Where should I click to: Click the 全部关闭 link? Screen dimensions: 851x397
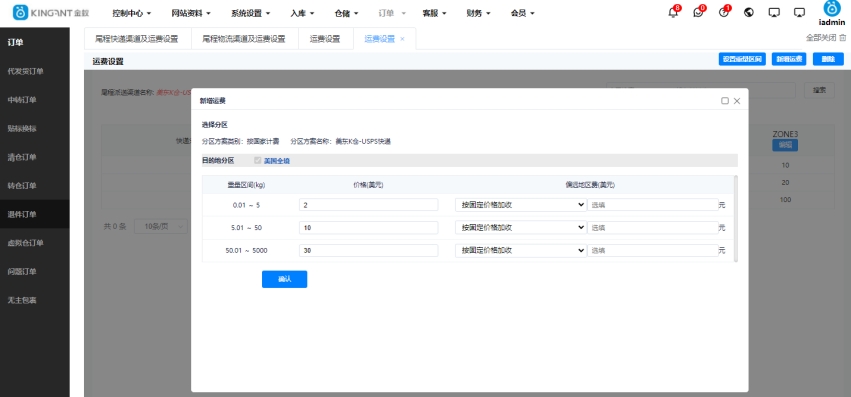(x=822, y=37)
